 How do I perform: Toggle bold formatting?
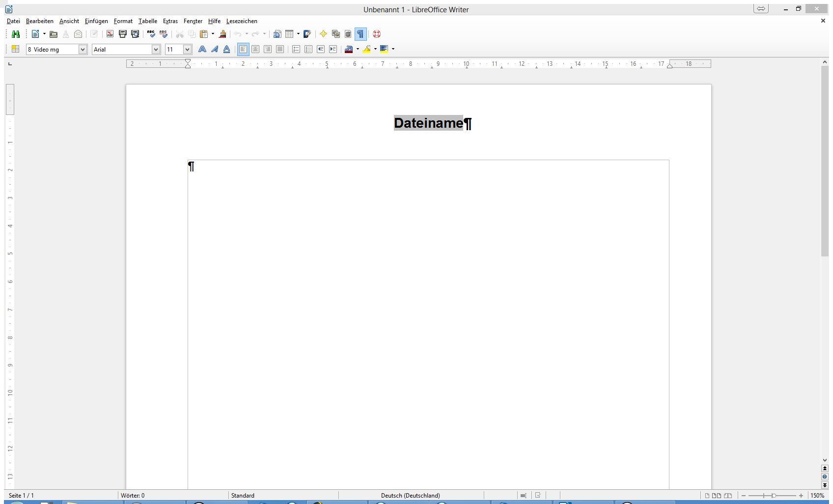click(x=202, y=49)
